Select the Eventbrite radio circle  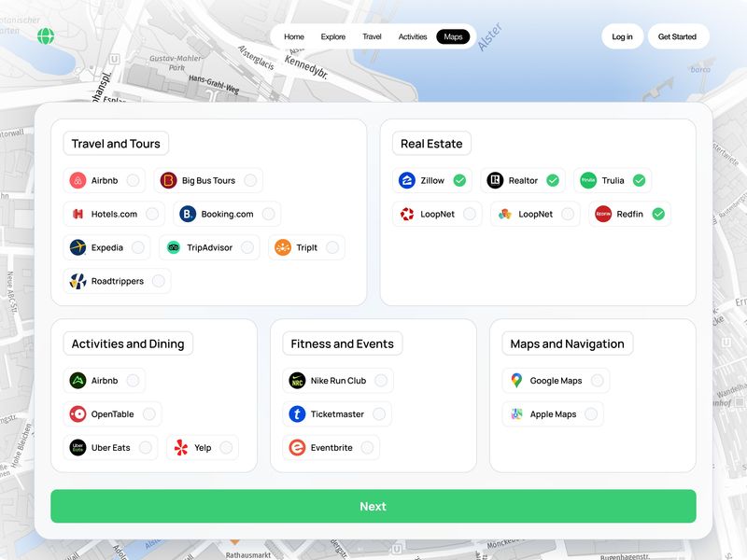(367, 448)
